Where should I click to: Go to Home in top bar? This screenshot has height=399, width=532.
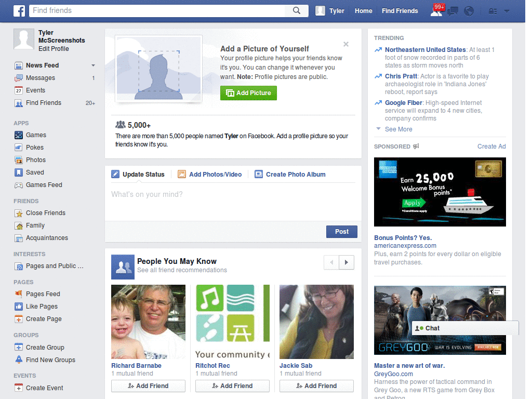[x=363, y=11]
